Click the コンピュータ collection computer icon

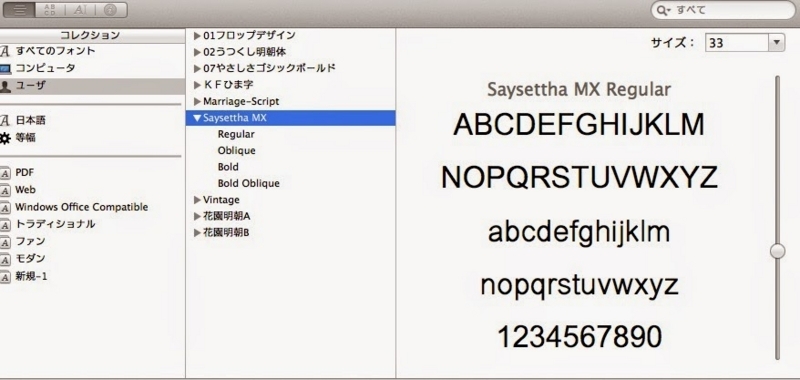coord(5,69)
